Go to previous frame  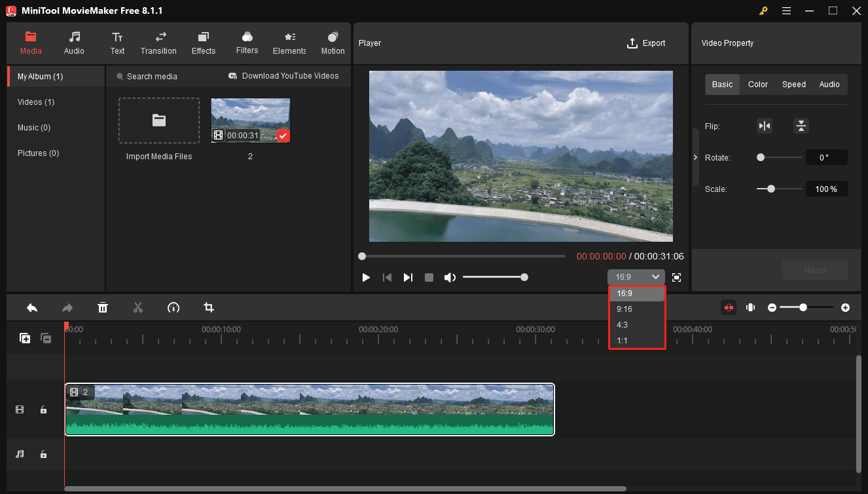[387, 278]
